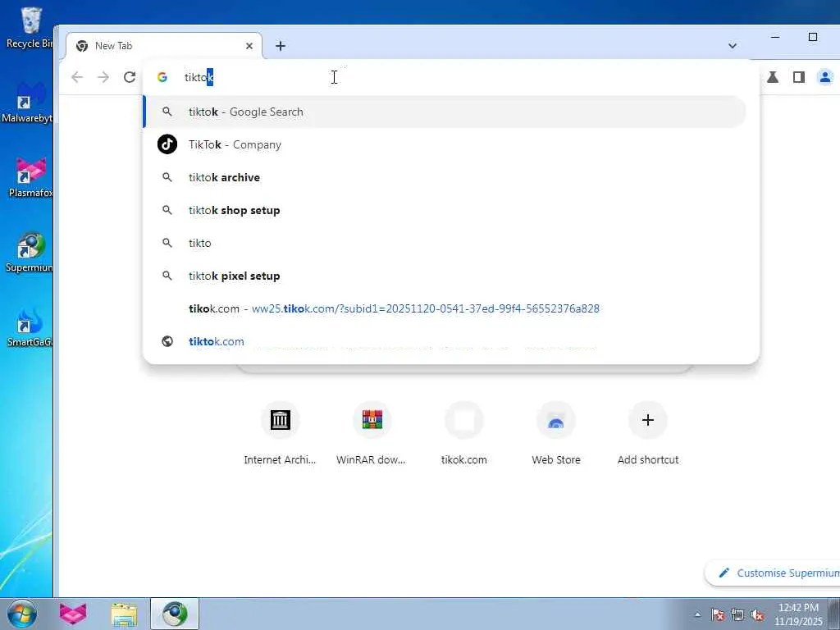Open the Internet Archive shortcut tile
Screen dimensions: 840x630
click(281, 433)
